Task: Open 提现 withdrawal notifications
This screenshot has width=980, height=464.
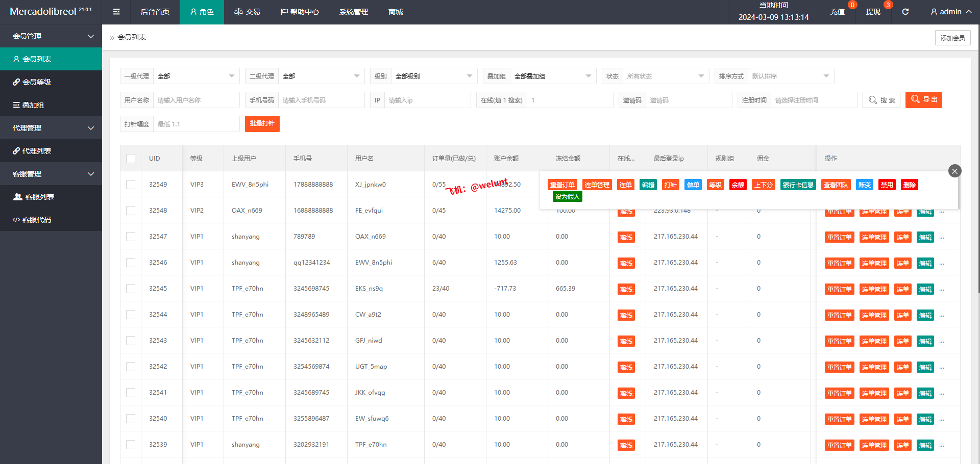Action: (x=873, y=12)
